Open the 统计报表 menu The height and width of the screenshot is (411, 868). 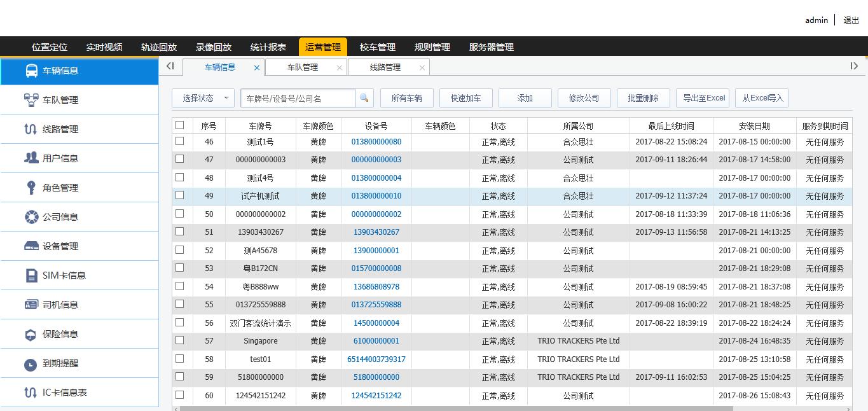tap(268, 47)
